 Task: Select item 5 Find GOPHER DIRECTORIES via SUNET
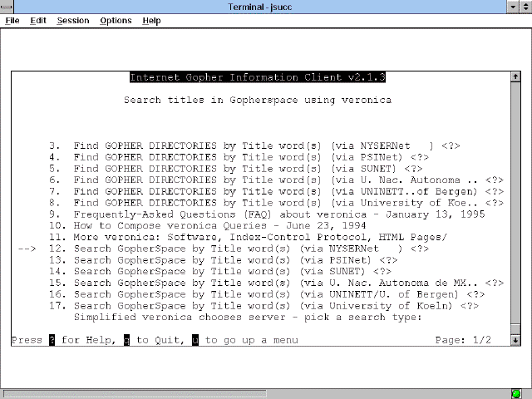click(x=236, y=169)
